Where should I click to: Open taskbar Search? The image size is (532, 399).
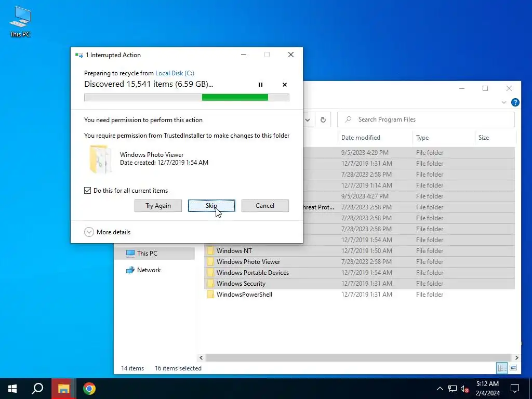(37, 389)
